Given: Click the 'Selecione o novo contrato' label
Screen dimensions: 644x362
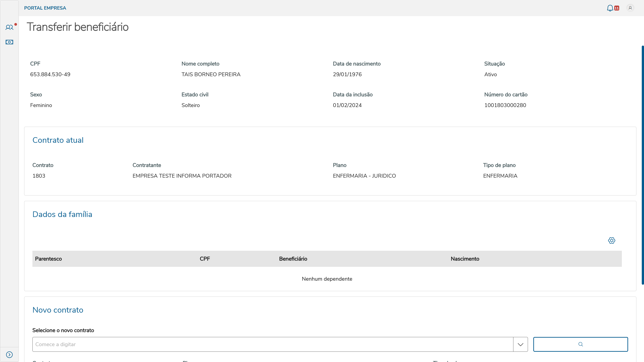Looking at the screenshot, I should 63,330.
